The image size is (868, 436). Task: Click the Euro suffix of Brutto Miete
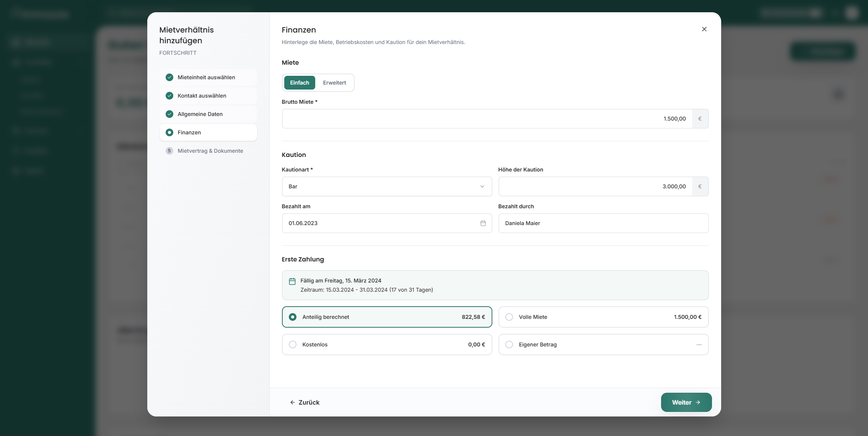(x=700, y=119)
